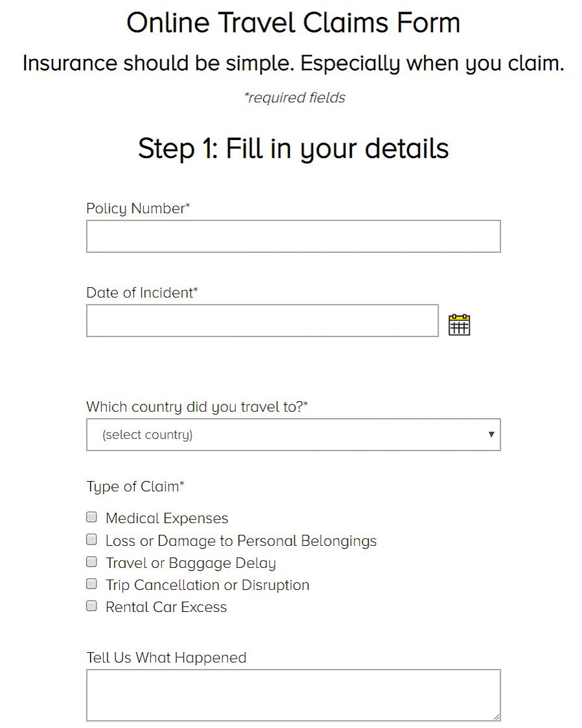582x728 pixels.
Task: Open the select country dropdown
Action: [x=294, y=434]
